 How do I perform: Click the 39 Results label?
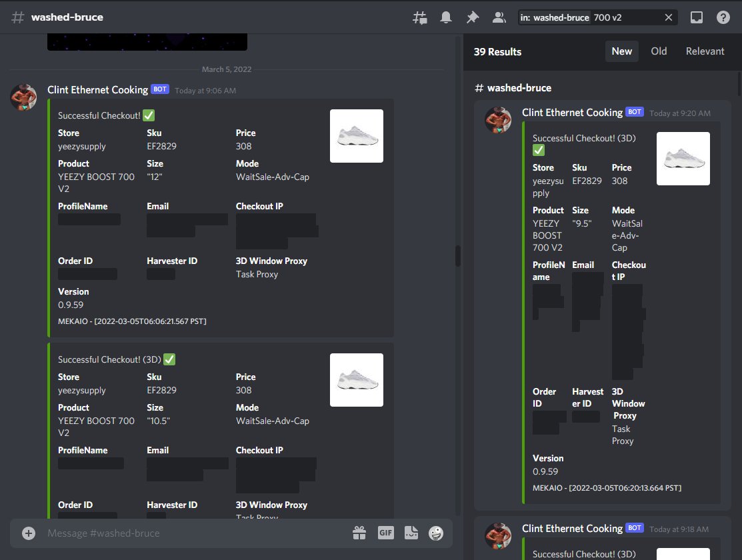(x=497, y=51)
